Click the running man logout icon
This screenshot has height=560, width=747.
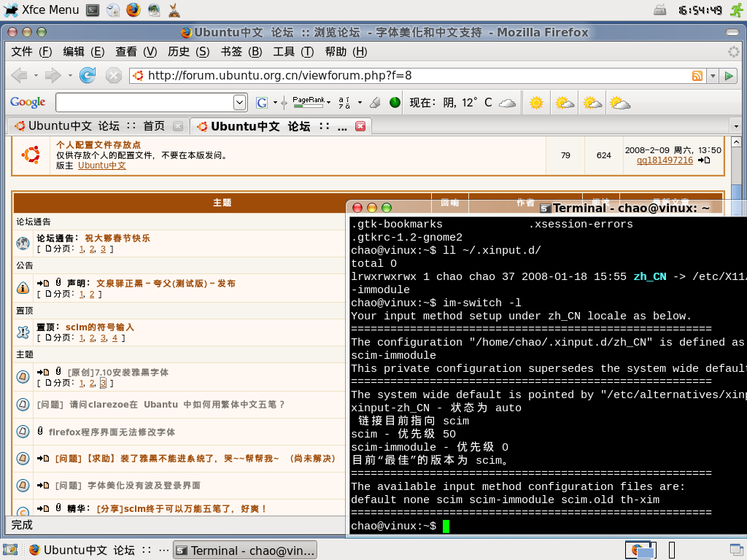737,10
